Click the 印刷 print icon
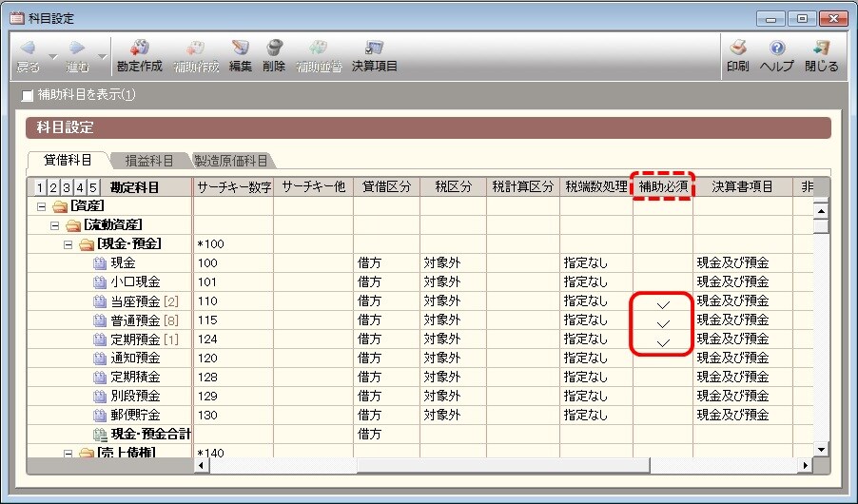Screen dimensions: 858x504 pyautogui.click(x=737, y=48)
